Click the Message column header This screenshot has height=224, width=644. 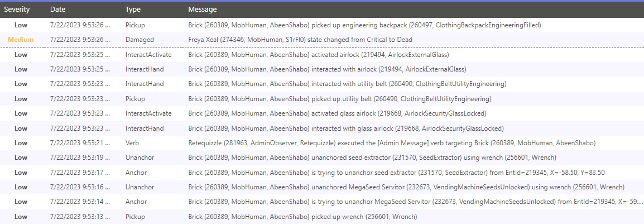click(x=202, y=9)
